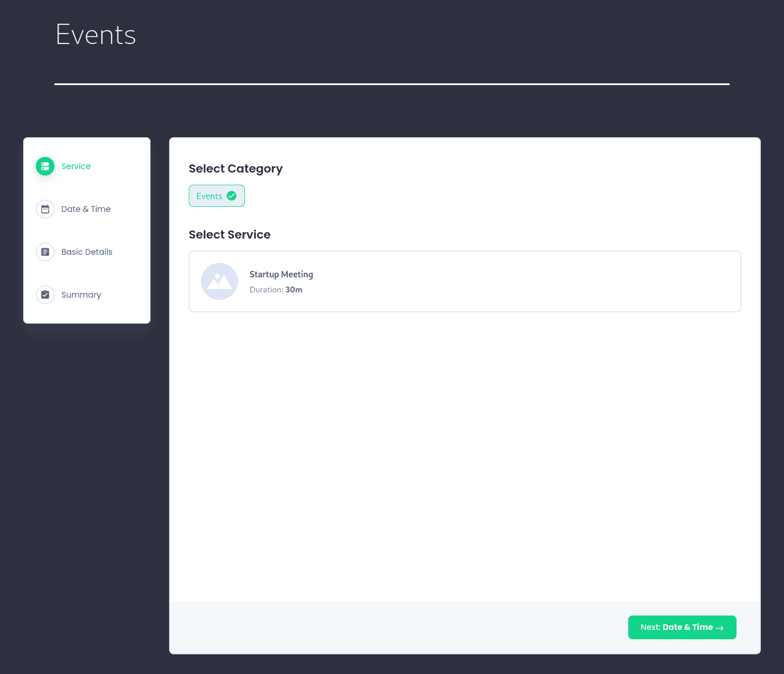Image resolution: width=784 pixels, height=674 pixels.
Task: Click the Summary clipboard icon
Action: click(45, 295)
